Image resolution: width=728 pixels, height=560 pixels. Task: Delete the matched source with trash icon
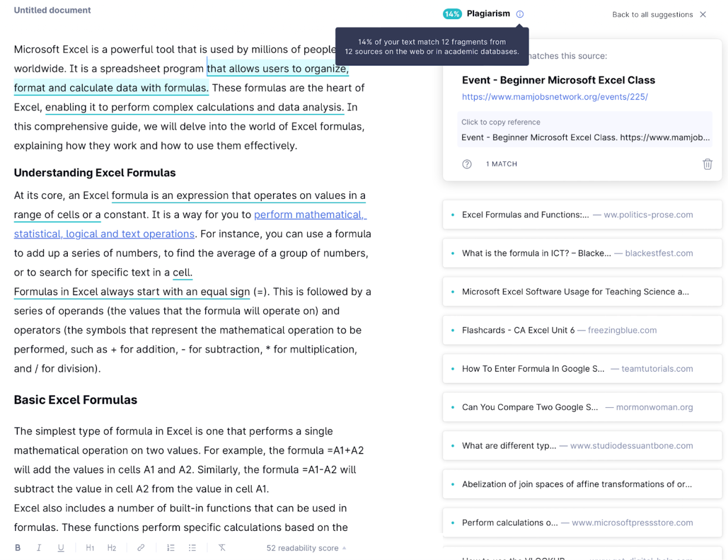(x=707, y=164)
